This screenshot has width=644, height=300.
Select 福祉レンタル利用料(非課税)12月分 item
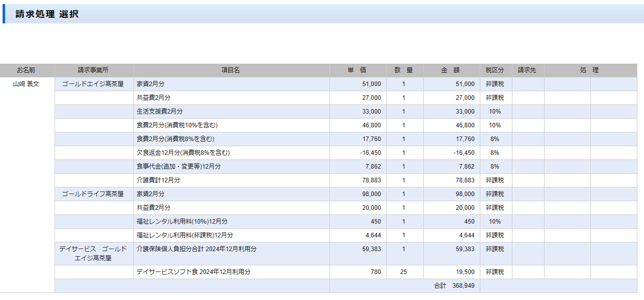click(185, 235)
